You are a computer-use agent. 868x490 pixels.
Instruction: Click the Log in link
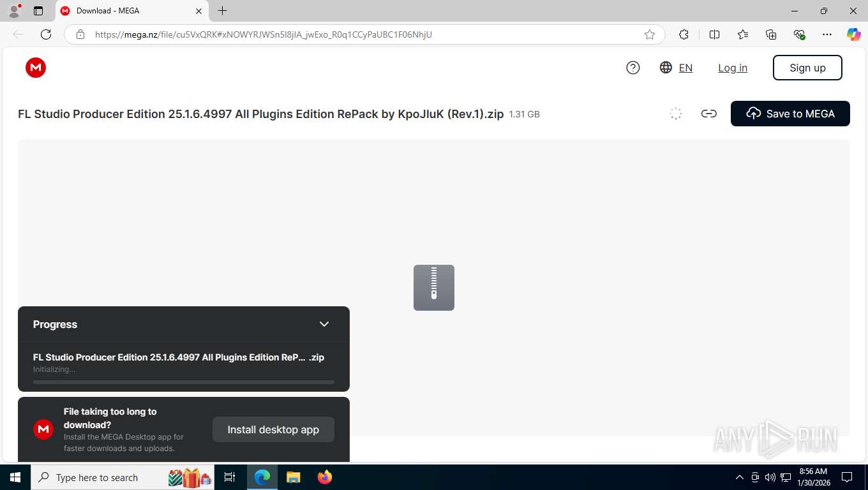pyautogui.click(x=733, y=68)
